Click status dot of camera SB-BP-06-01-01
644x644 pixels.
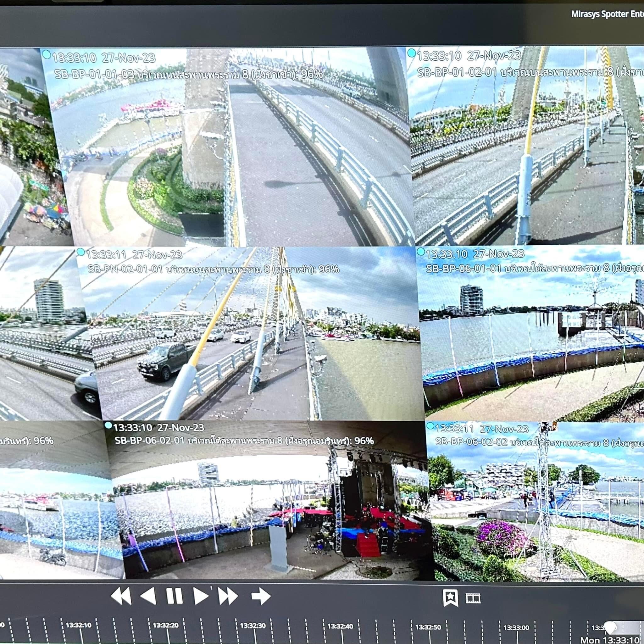click(421, 251)
